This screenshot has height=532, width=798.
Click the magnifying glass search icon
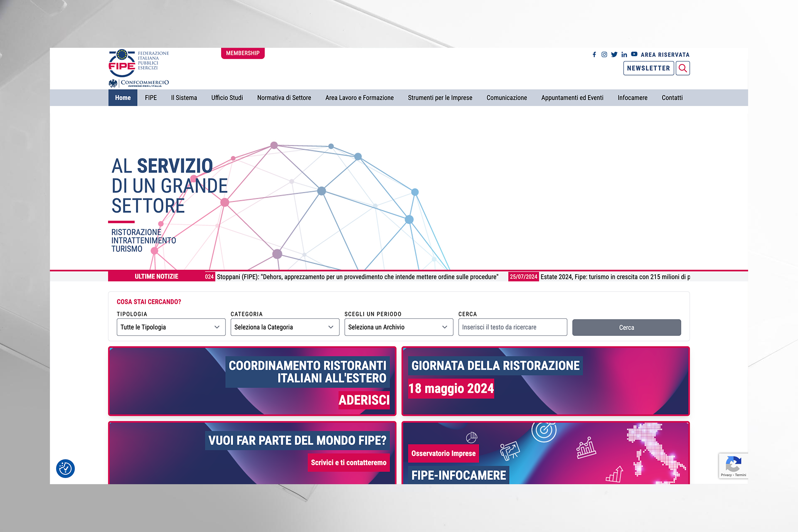683,68
